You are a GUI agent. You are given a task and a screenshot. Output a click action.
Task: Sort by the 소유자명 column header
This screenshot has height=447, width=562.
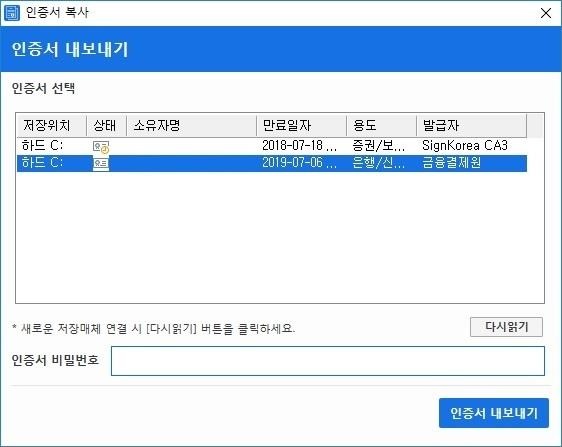click(191, 125)
